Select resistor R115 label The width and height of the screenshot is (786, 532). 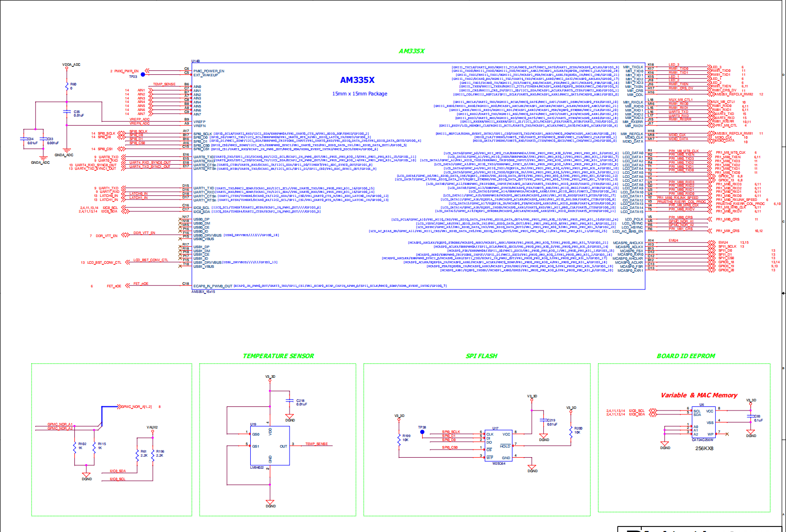(102, 444)
